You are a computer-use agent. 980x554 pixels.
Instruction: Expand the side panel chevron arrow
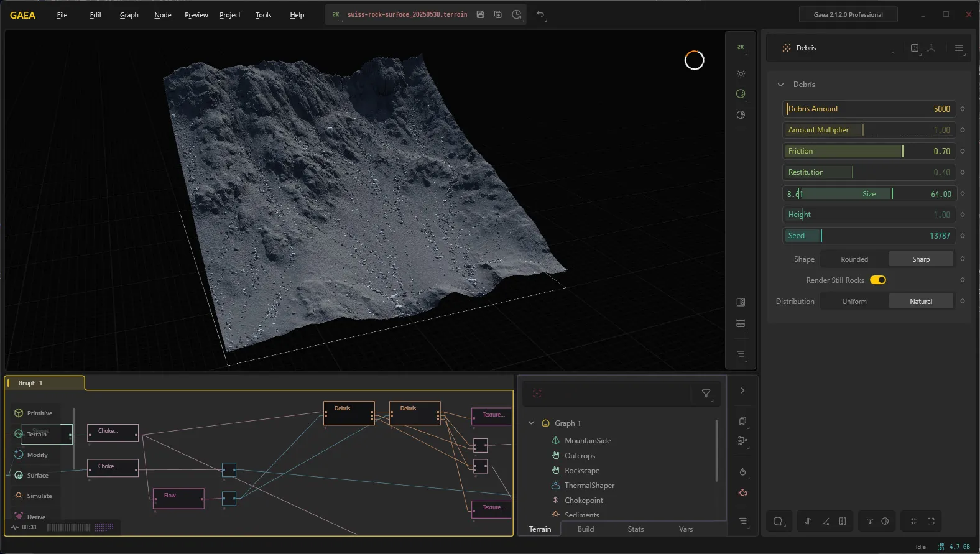coord(742,390)
